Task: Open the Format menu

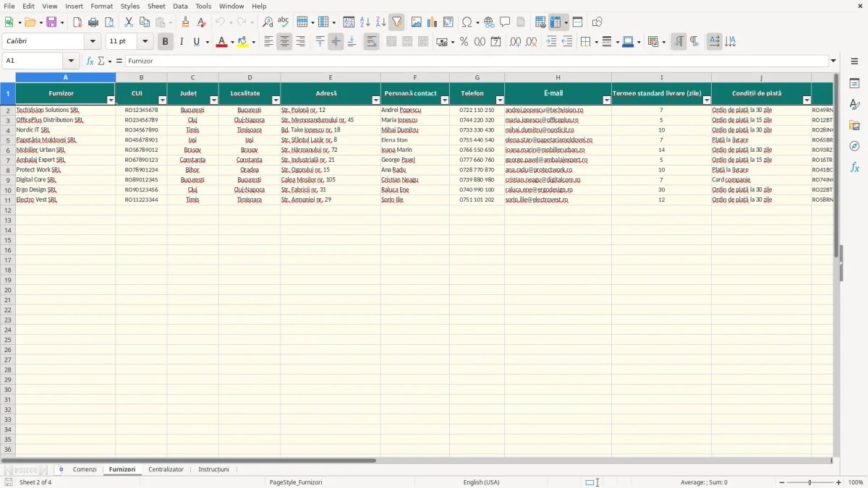Action: pos(101,6)
